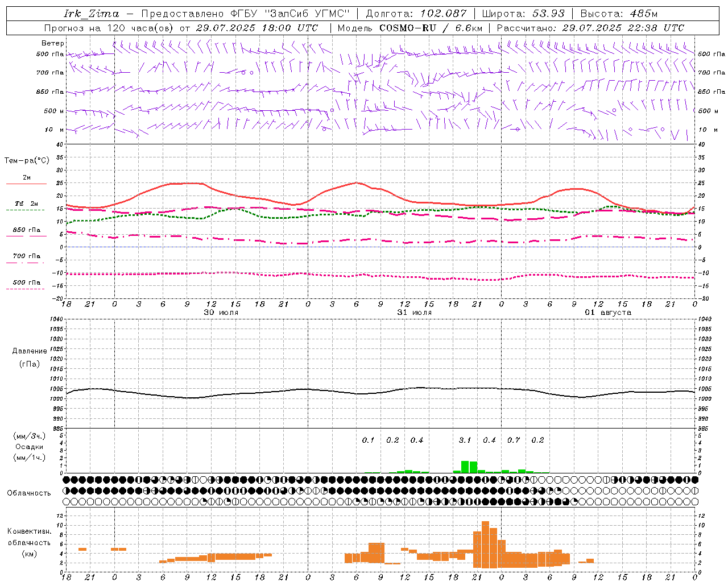This screenshot has height=582, width=728.
Task: Click the computed timestamp 29.07.2025 22:38 UTC
Action: [x=623, y=28]
